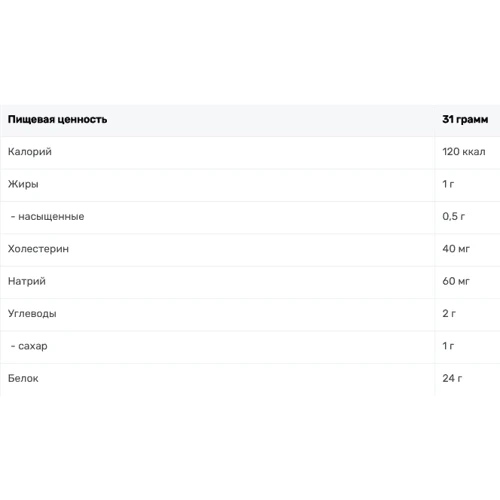
Task: Click the '40 мг' cholesterol value
Action: [x=456, y=249]
